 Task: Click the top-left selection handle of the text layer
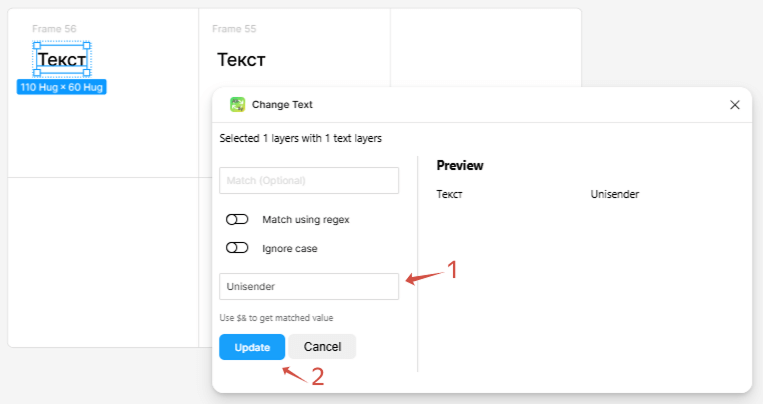point(36,45)
